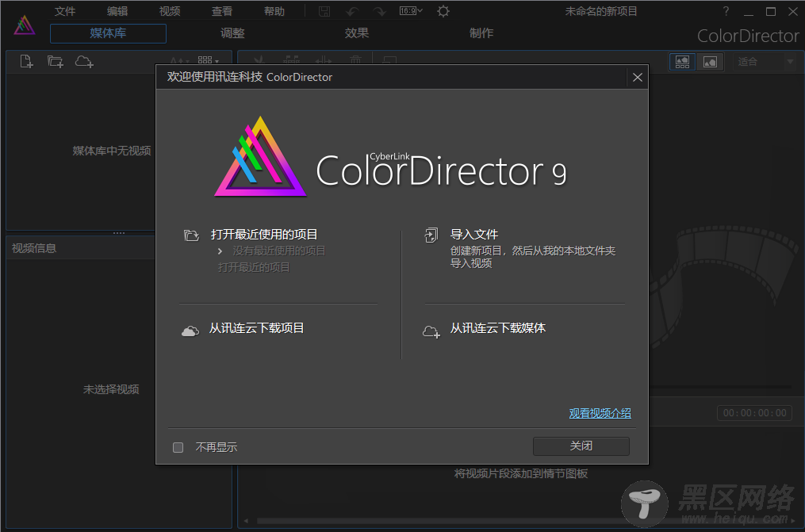Image resolution: width=805 pixels, height=532 pixels.
Task: Click the undo arrow icon
Action: point(353,11)
